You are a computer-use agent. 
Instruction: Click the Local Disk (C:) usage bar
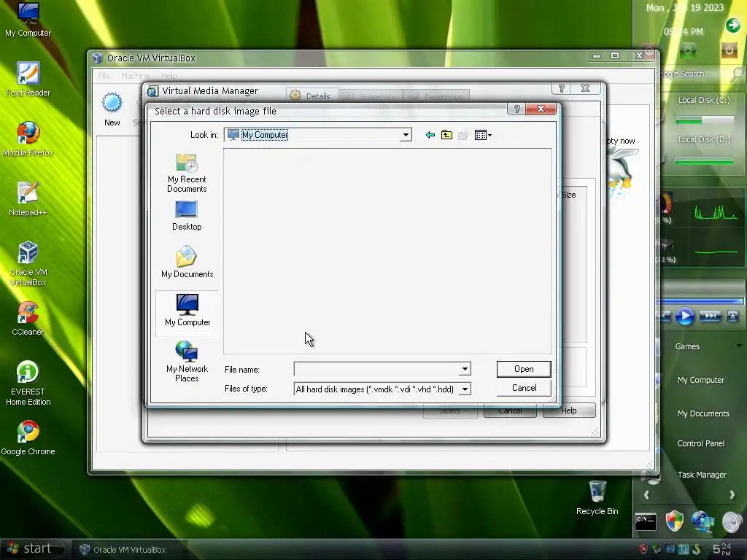coord(705,120)
